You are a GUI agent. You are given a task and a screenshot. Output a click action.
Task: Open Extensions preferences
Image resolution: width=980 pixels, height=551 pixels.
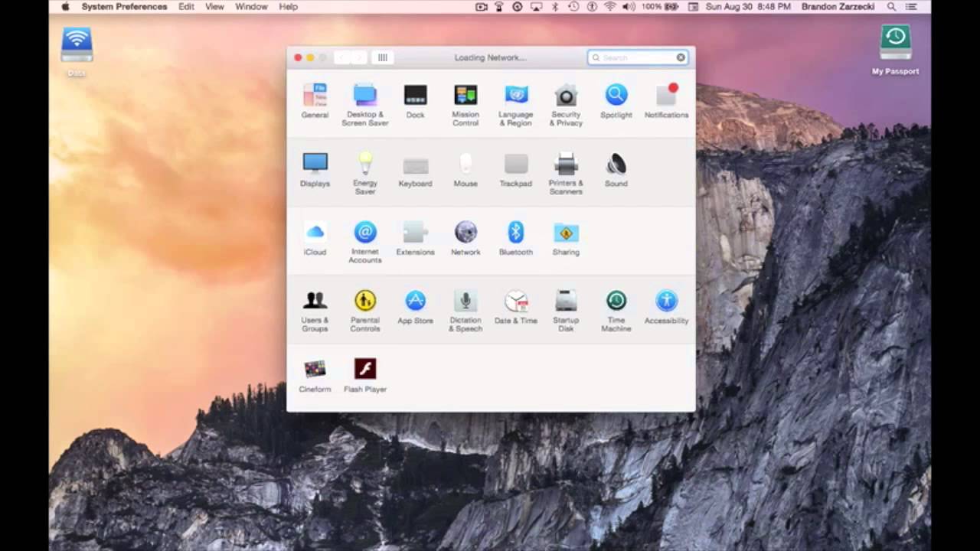[415, 239]
